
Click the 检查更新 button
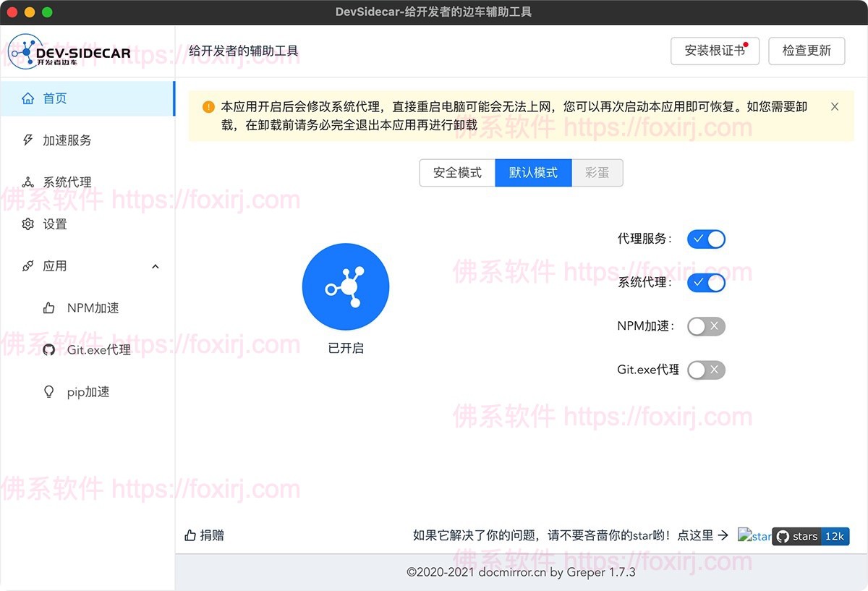click(x=807, y=51)
